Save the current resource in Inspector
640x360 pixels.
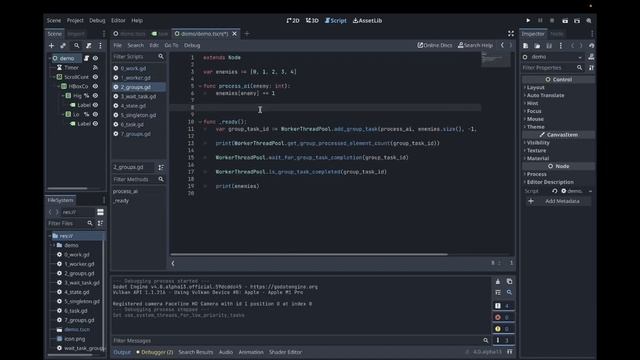point(549,46)
